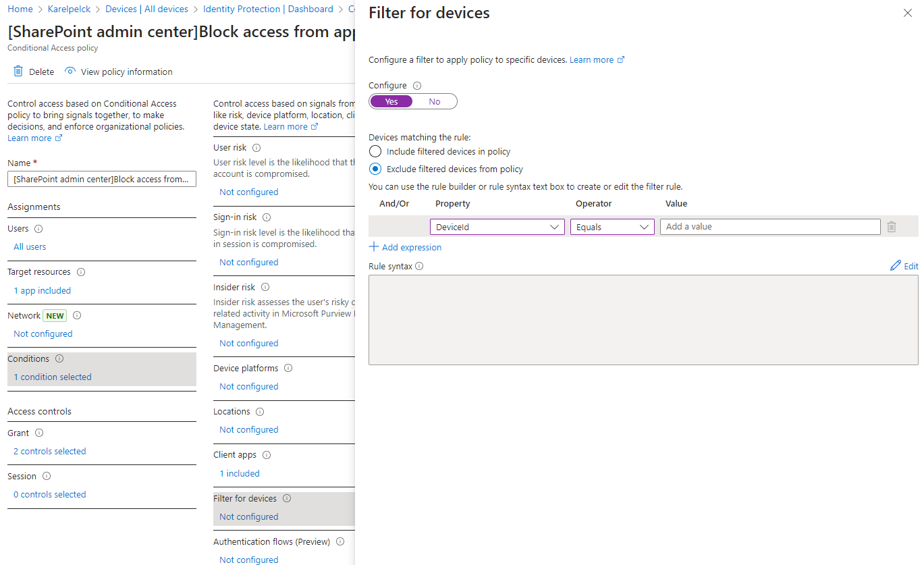Screen dimensions: 924x565
Task: Click the info icon next to Configure
Action: coord(416,86)
